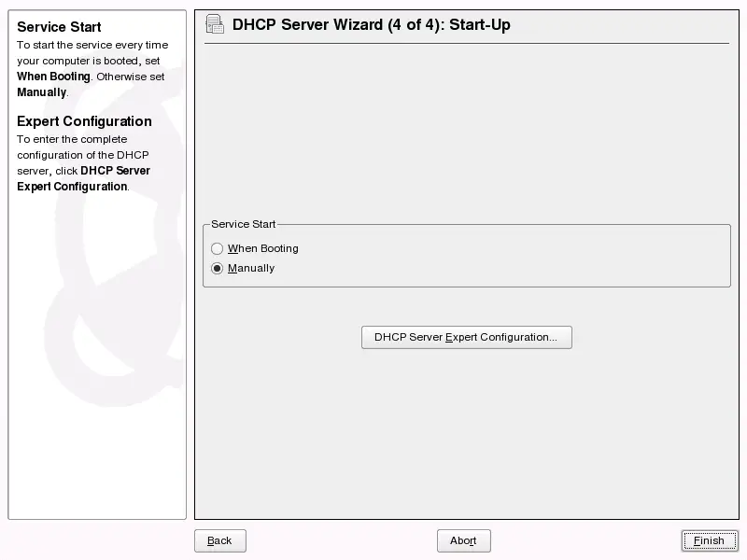Click the DHCP server icon beside the title
The height and width of the screenshot is (560, 747).
(x=215, y=25)
